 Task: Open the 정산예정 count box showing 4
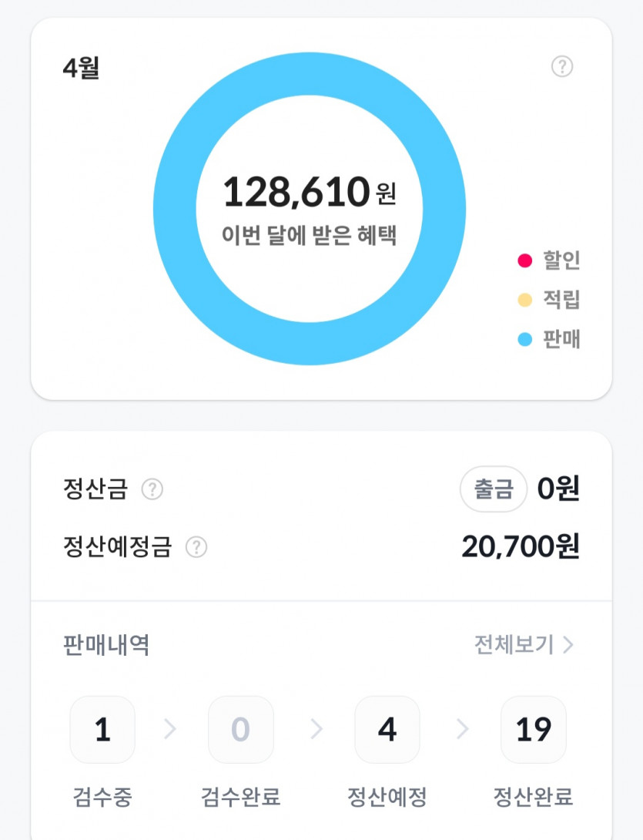pos(387,730)
